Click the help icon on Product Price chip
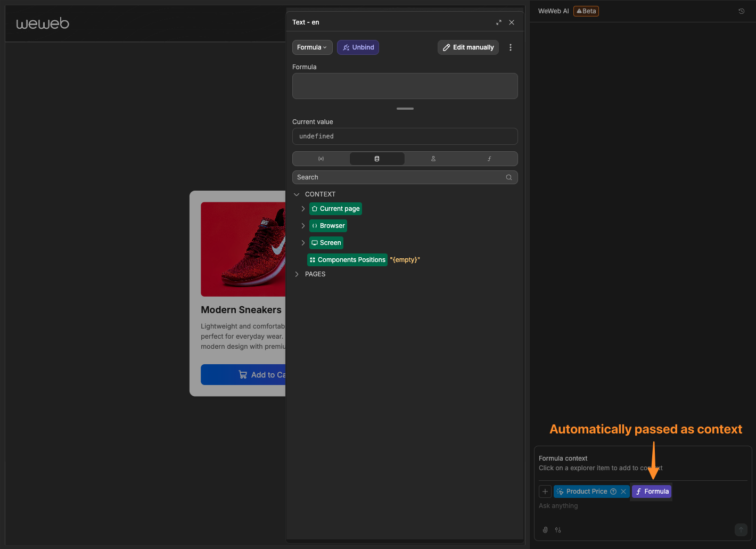The width and height of the screenshot is (756, 549). (x=613, y=491)
